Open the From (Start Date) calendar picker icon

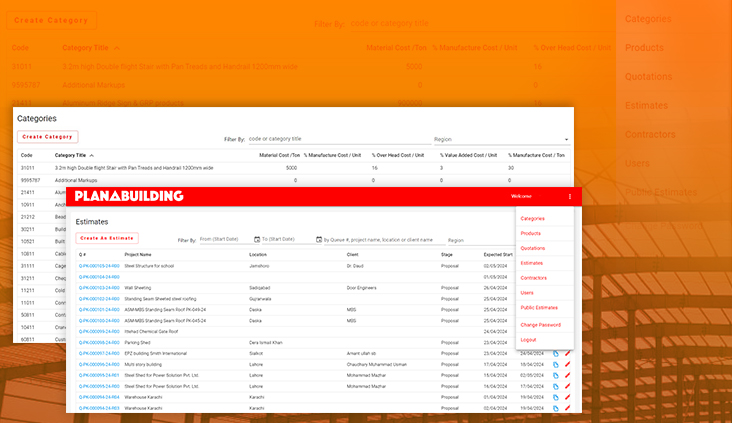(257, 240)
